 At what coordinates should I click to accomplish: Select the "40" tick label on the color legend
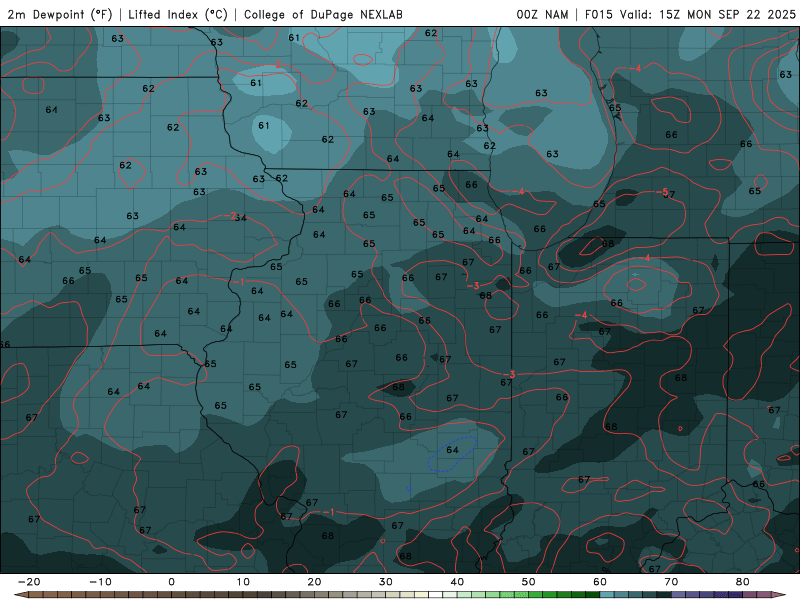click(457, 582)
